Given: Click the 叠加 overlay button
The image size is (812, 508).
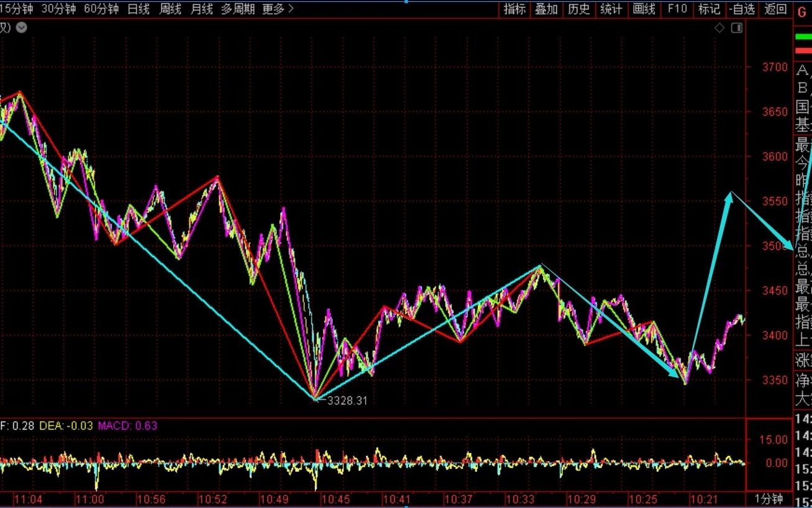Looking at the screenshot, I should (547, 9).
